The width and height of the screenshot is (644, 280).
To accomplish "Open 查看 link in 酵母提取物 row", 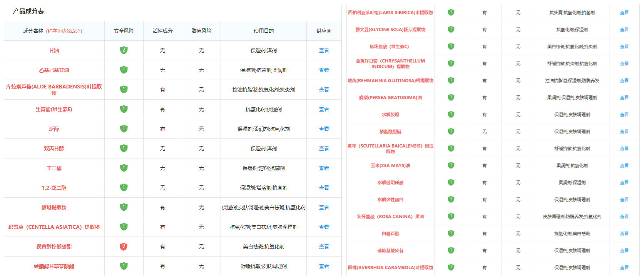I will (x=324, y=207).
